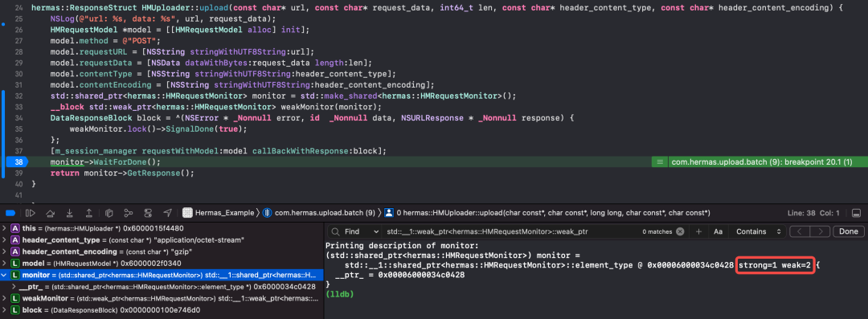Click the Continue program execution icon

[31, 213]
